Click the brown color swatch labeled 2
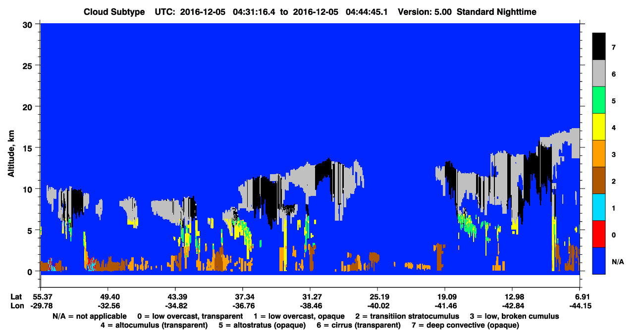 (x=599, y=181)
